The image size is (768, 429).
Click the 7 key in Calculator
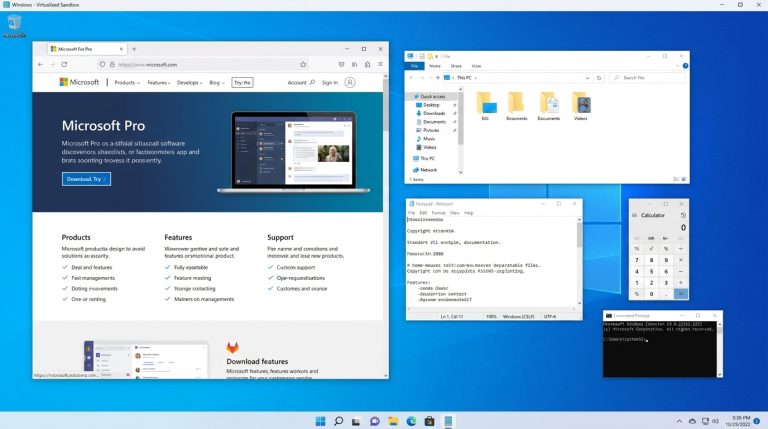[x=637, y=260]
